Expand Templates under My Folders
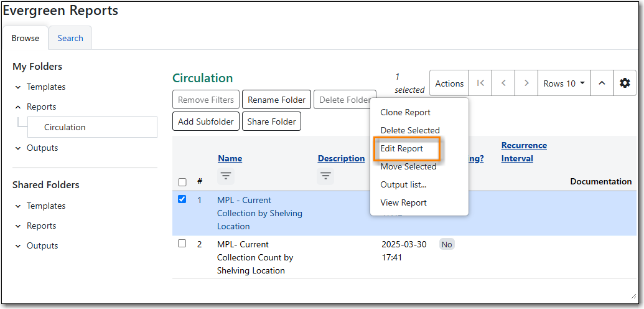Screen dimensions: 644x309 click(40, 87)
